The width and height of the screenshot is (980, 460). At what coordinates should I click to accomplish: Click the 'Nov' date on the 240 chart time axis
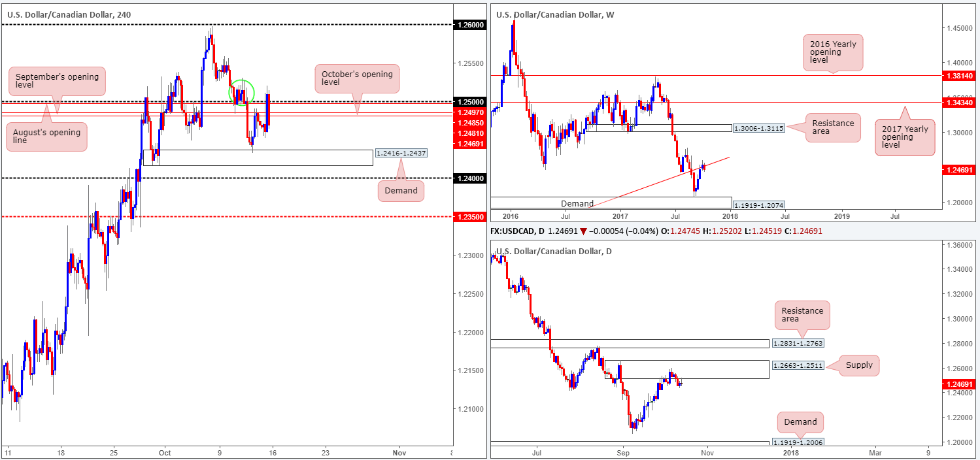[x=398, y=452]
